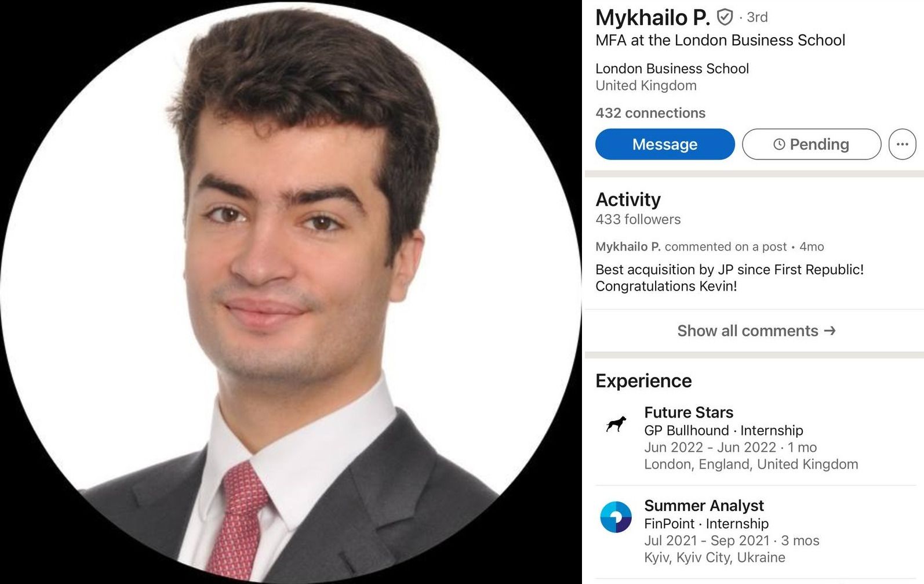Open London Business School link
The width and height of the screenshot is (924, 584).
672,68
